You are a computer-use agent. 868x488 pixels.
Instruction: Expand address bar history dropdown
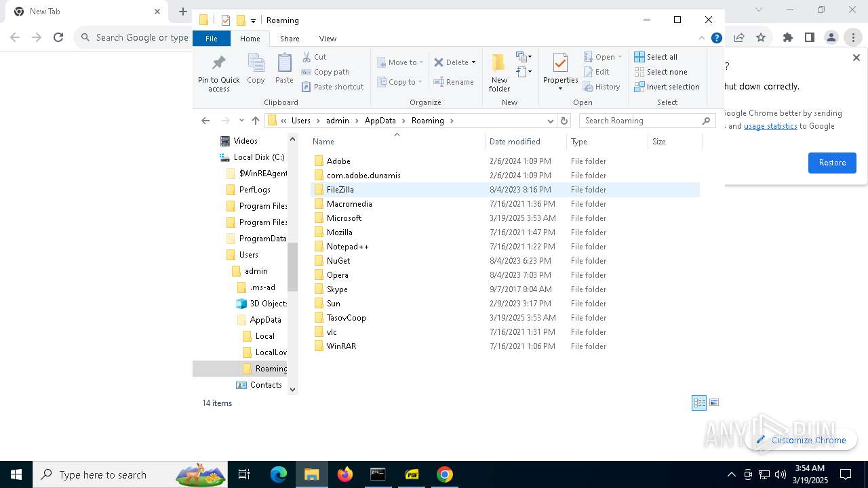tap(550, 121)
